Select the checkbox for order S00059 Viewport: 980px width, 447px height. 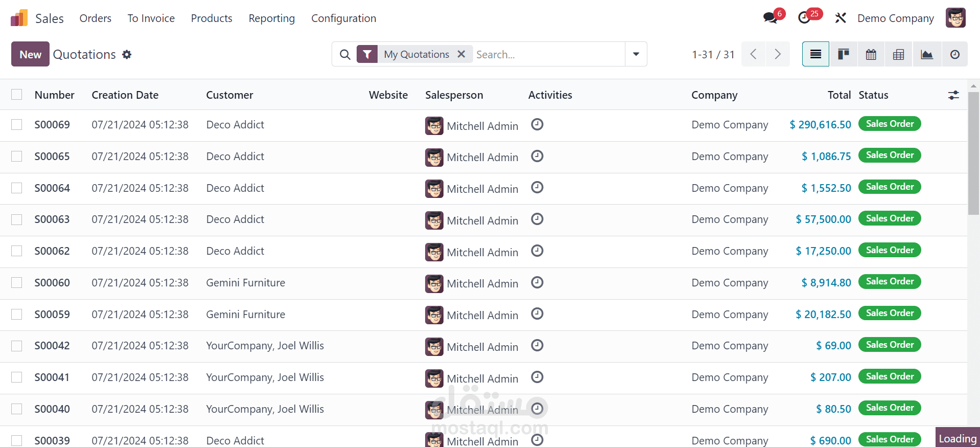[x=17, y=315]
